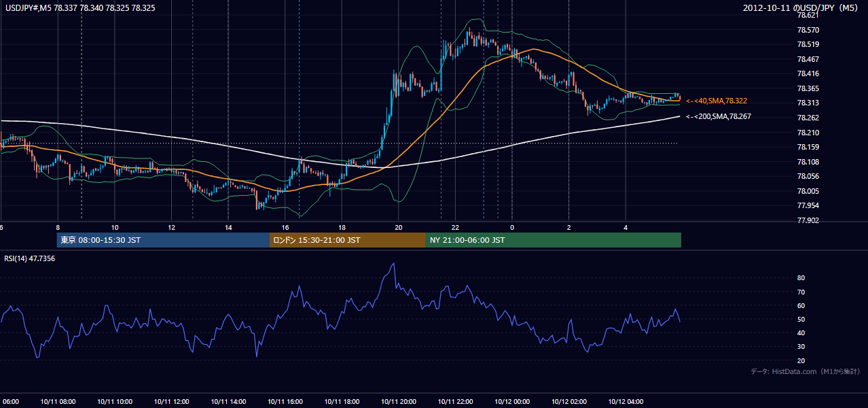This screenshot has width=868, height=408.
Task: Select the ロンドン 15:30-21:00 JST session bar
Action: pyautogui.click(x=348, y=240)
